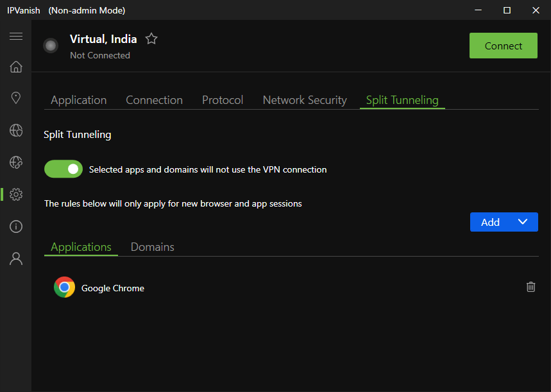
Task: Open Settings gear icon in sidebar
Action: (x=16, y=194)
